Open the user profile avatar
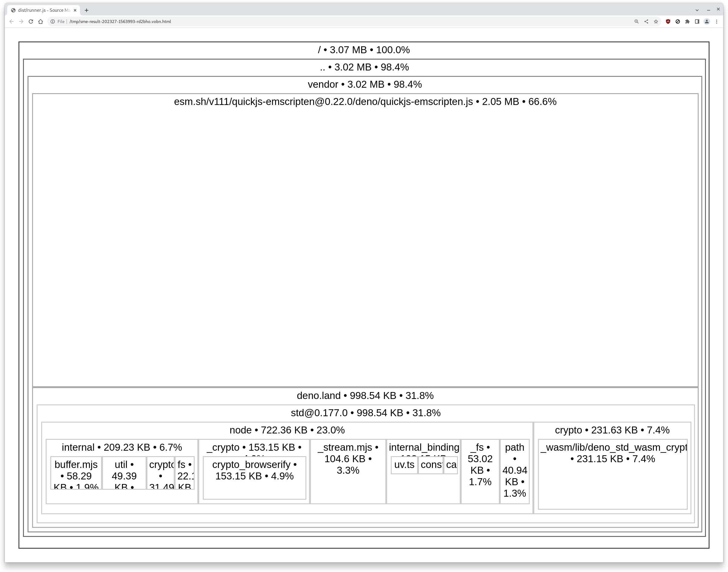Image resolution: width=728 pixels, height=572 pixels. tap(707, 21)
